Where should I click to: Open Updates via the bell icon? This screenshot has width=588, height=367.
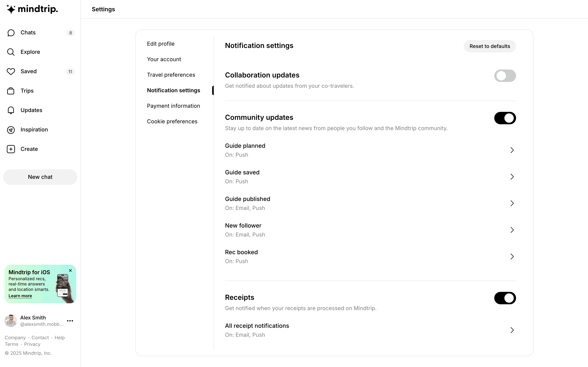pyautogui.click(x=11, y=110)
